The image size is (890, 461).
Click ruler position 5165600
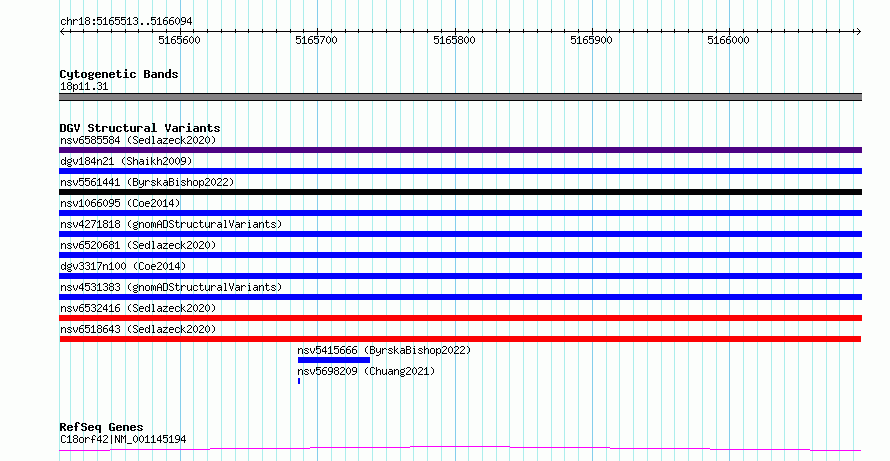(x=179, y=40)
